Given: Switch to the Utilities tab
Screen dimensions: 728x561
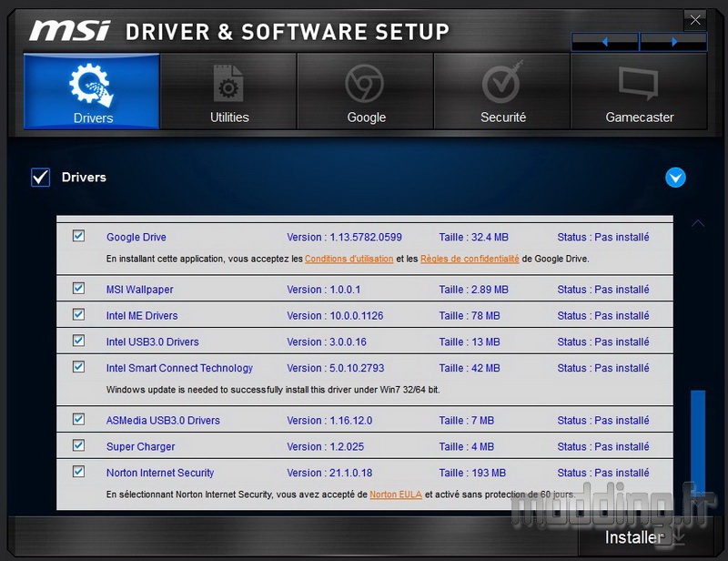Looking at the screenshot, I should point(228,91).
